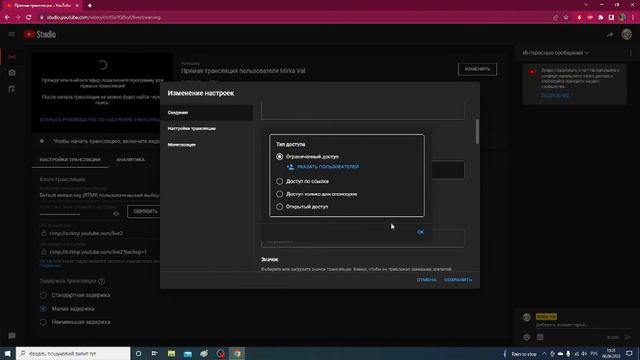
Task: Open the chat emoji picker icon
Action: pos(527,337)
